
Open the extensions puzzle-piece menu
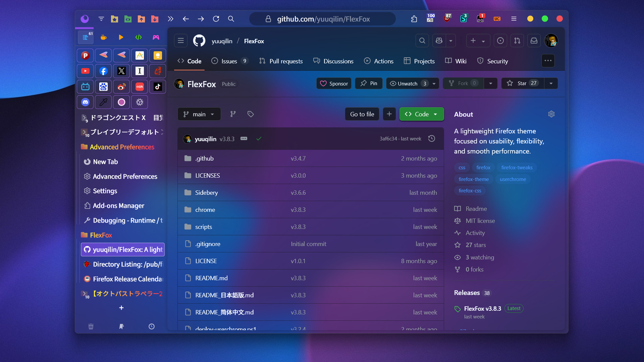click(x=414, y=19)
